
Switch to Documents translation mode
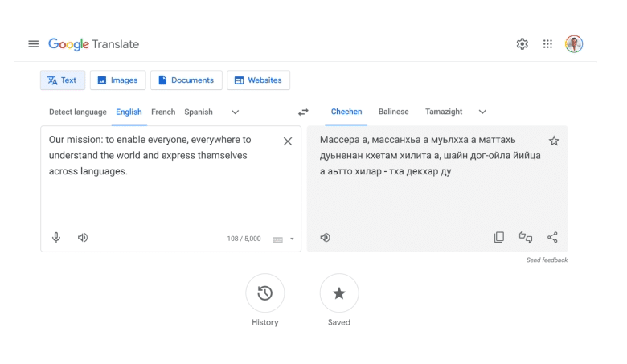[186, 80]
